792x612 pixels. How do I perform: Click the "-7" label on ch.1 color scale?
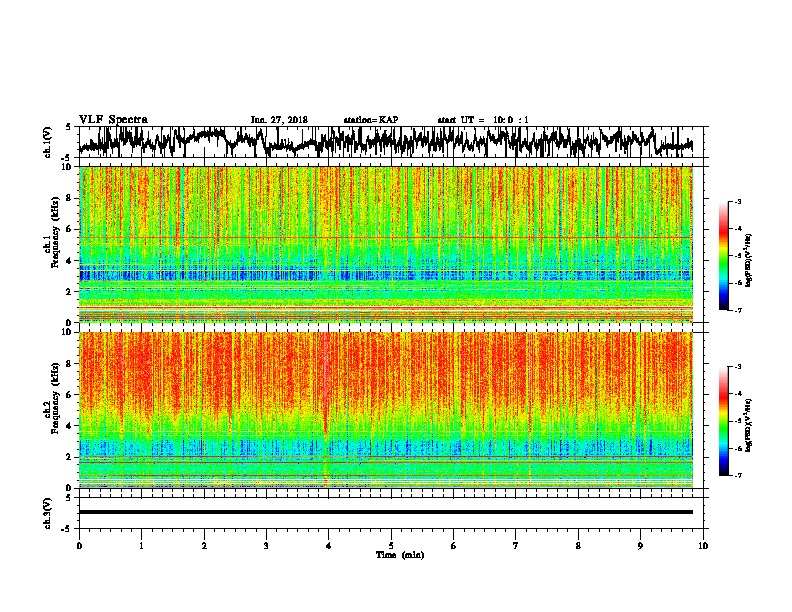point(738,310)
